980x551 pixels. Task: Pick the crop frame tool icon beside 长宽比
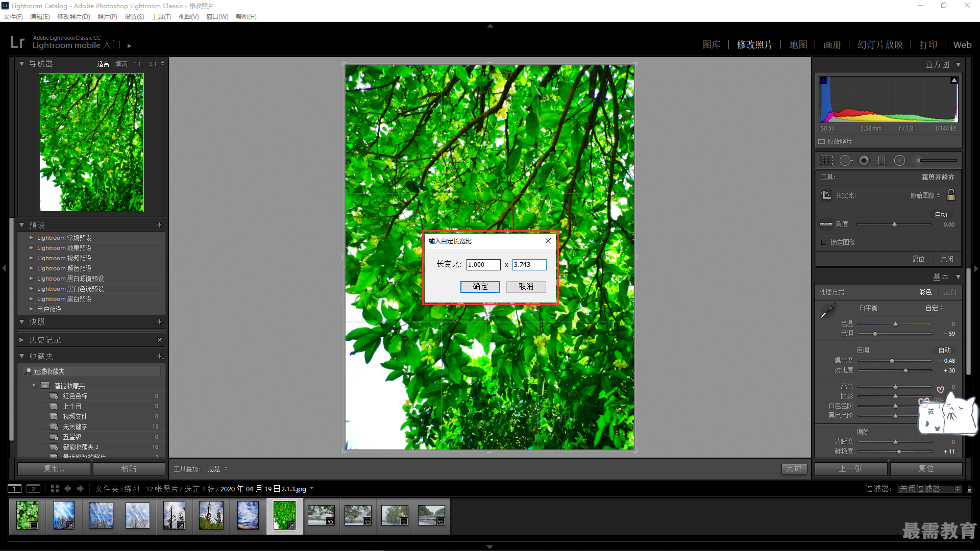[x=826, y=195]
